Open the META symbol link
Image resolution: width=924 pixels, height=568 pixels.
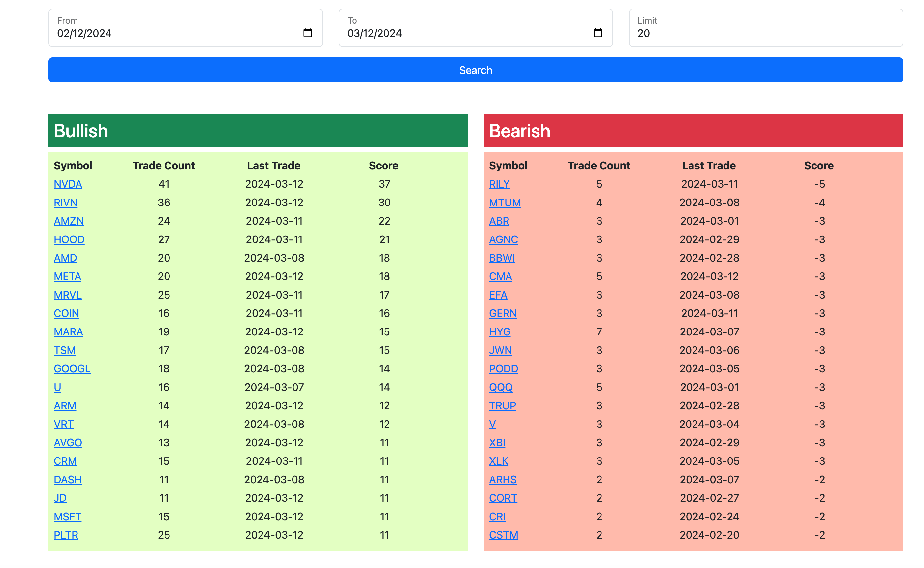68,276
